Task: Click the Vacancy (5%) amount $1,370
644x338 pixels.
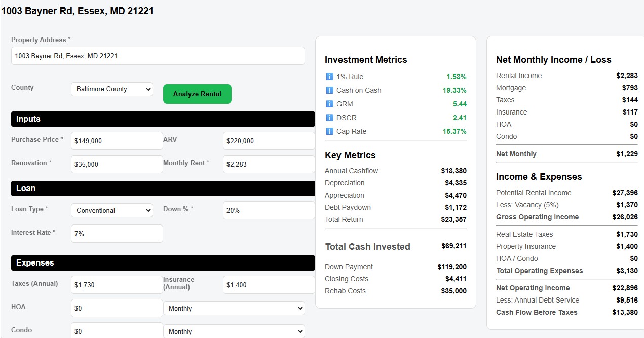Action: 627,205
